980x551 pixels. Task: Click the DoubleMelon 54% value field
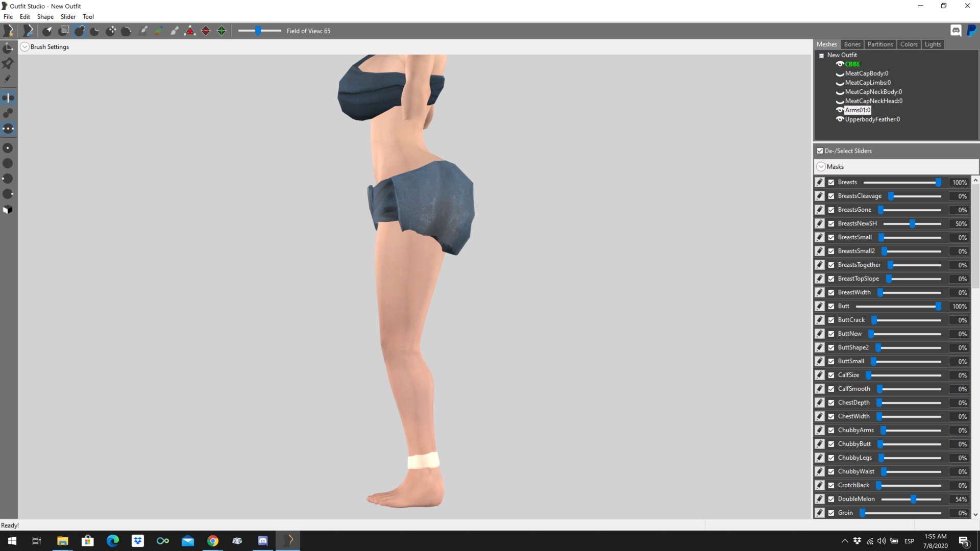point(959,499)
